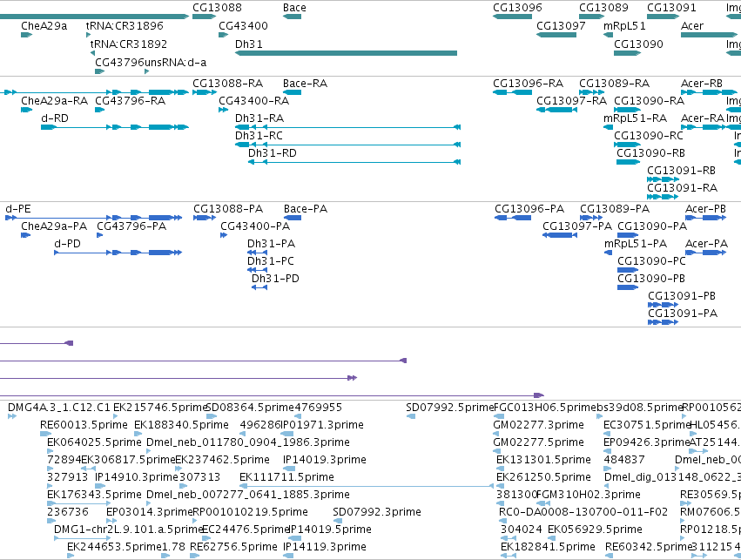Click tRNA:CR31896 label
741x560 pixels.
125,25
